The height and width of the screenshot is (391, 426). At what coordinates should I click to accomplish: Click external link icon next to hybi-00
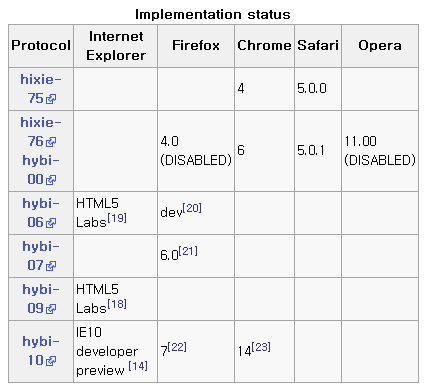coord(51,180)
